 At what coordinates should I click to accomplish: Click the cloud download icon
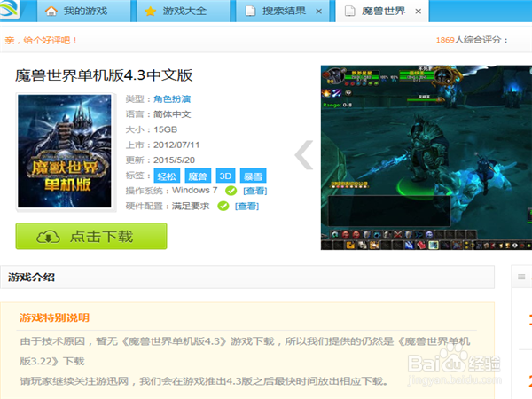(x=48, y=237)
